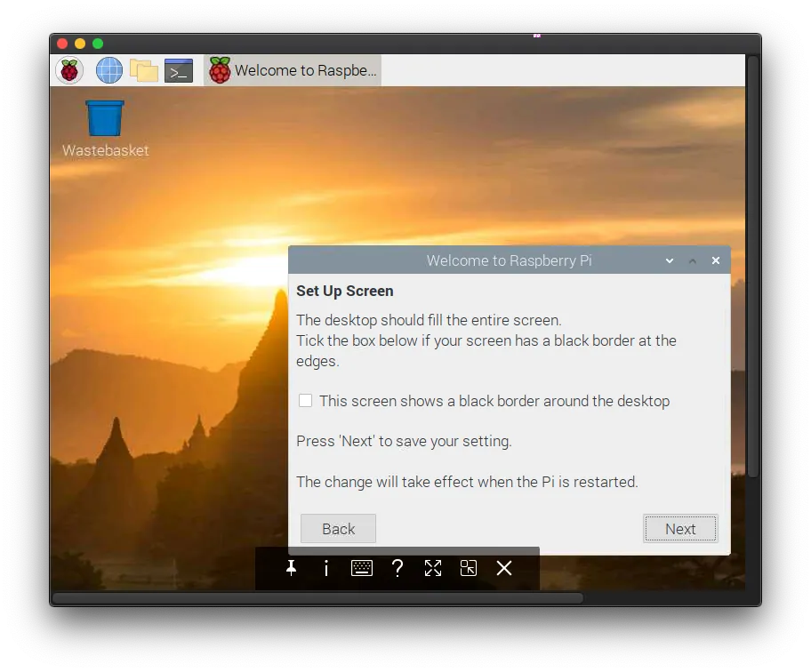Click the Wastebasket label text
This screenshot has width=811, height=672.
(104, 150)
